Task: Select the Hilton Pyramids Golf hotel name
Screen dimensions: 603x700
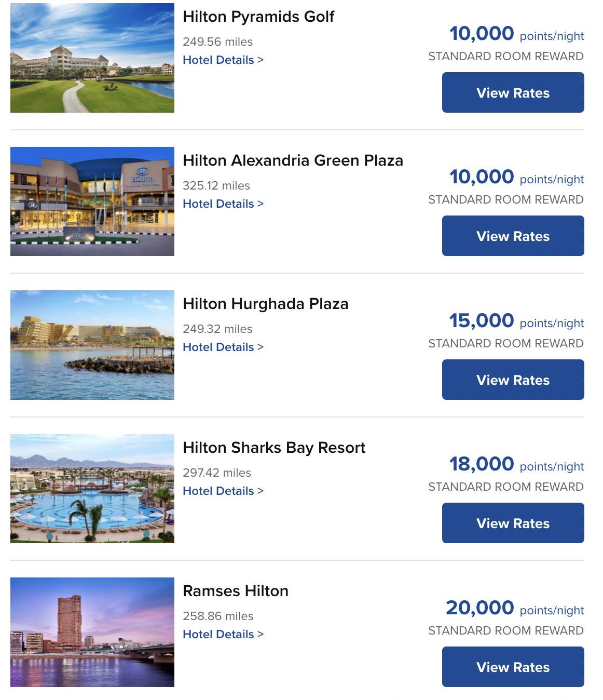Action: coord(259,17)
